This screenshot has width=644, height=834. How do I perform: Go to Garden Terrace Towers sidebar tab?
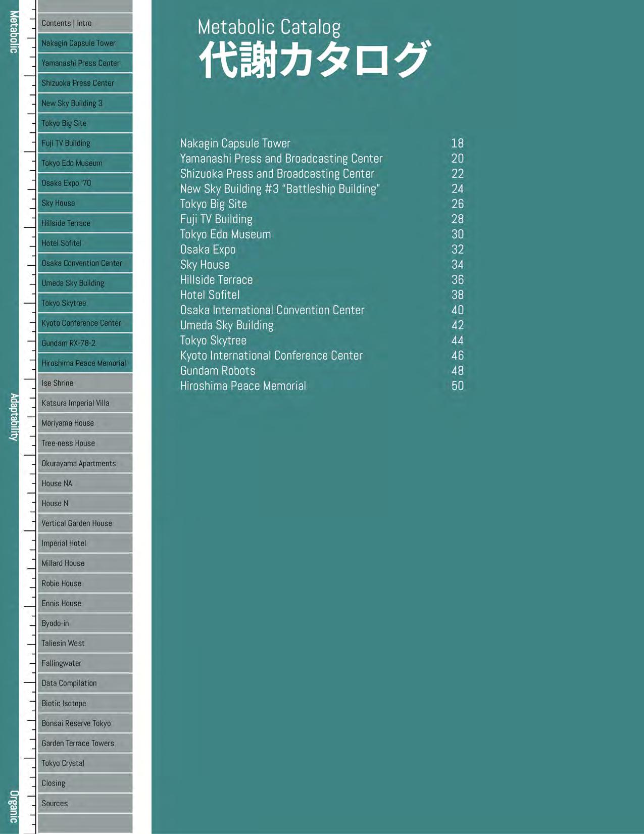coord(85,743)
